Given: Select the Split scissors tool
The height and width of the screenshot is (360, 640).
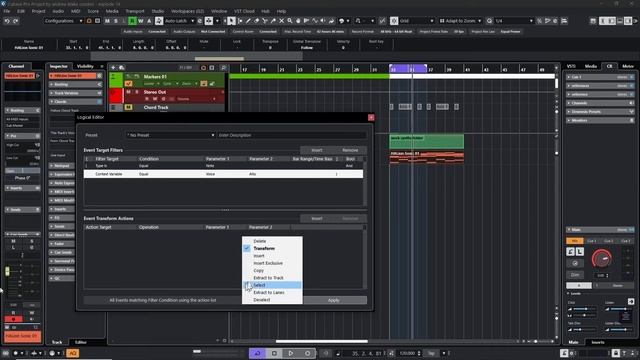Looking at the screenshot, I should pyautogui.click(x=264, y=21).
